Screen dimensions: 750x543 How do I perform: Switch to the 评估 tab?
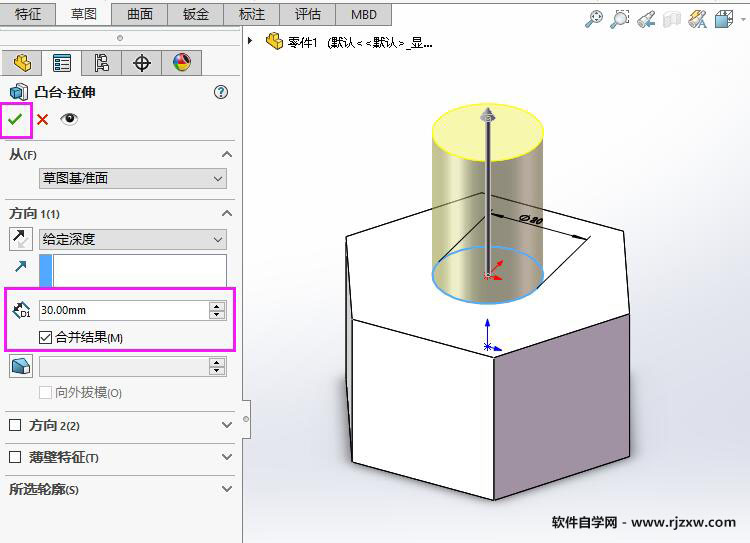pos(308,14)
